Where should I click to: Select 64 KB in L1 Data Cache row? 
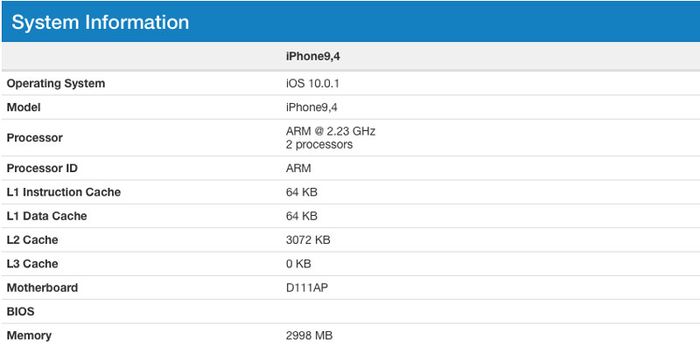pos(302,216)
